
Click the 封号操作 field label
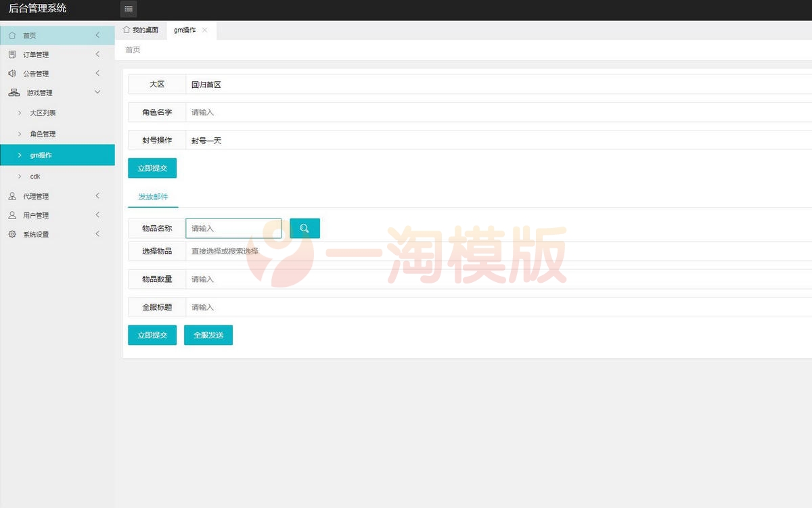tap(157, 141)
